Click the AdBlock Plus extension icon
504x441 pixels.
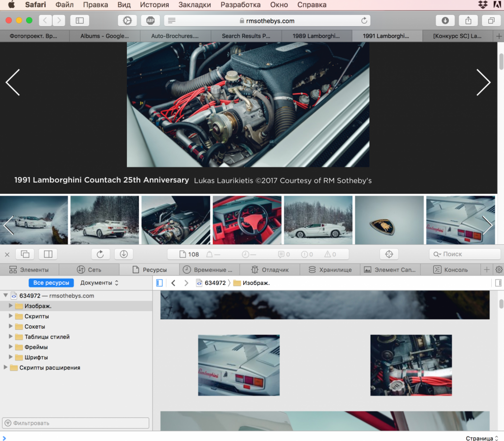pos(150,21)
